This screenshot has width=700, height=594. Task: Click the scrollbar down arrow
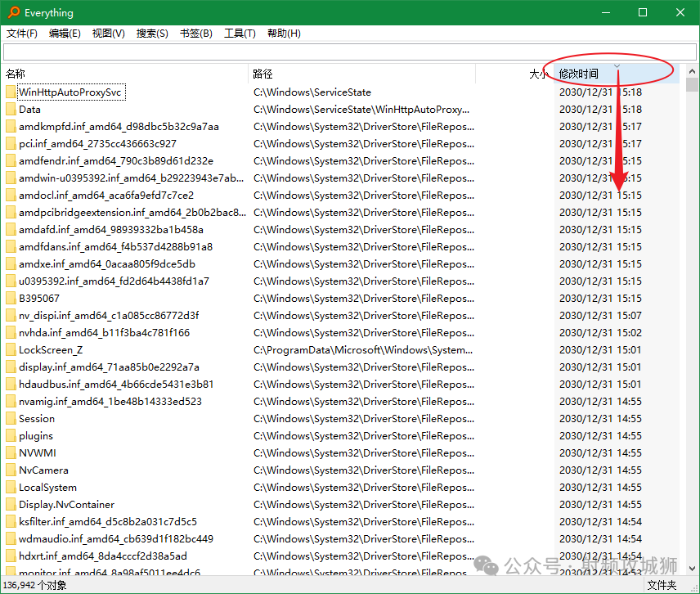pos(692,569)
